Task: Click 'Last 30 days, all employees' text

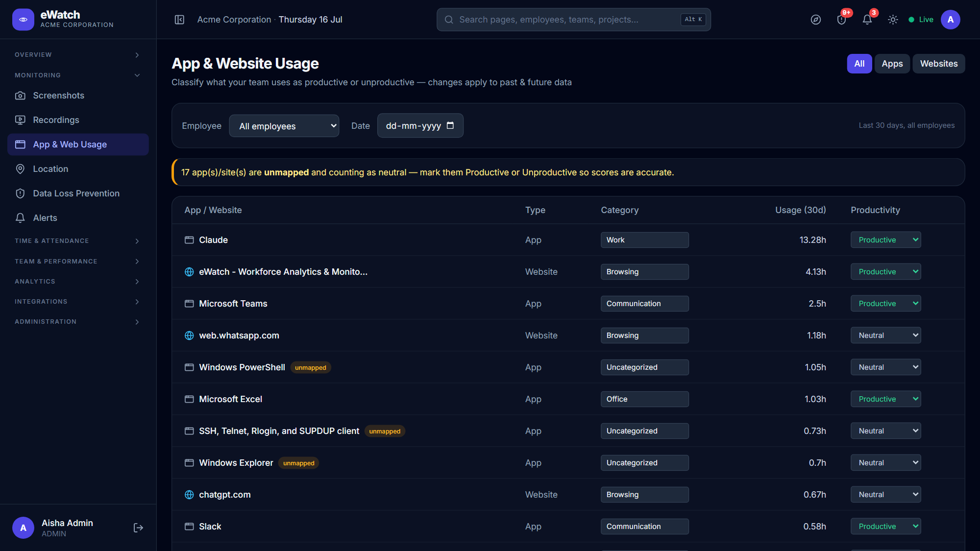Action: (906, 125)
